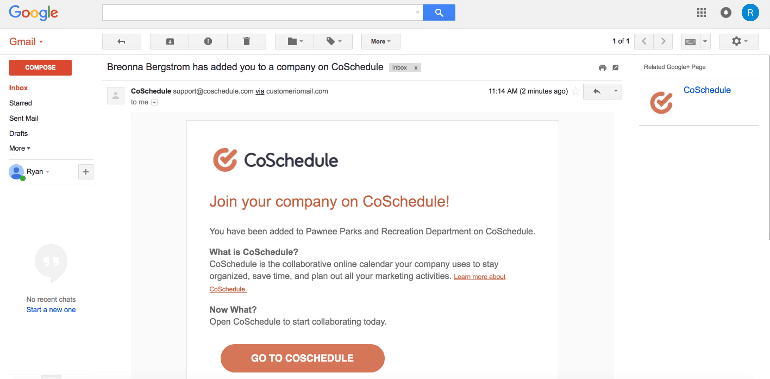This screenshot has width=770, height=379.
Task: Report spam using the exclamation icon
Action: click(208, 42)
